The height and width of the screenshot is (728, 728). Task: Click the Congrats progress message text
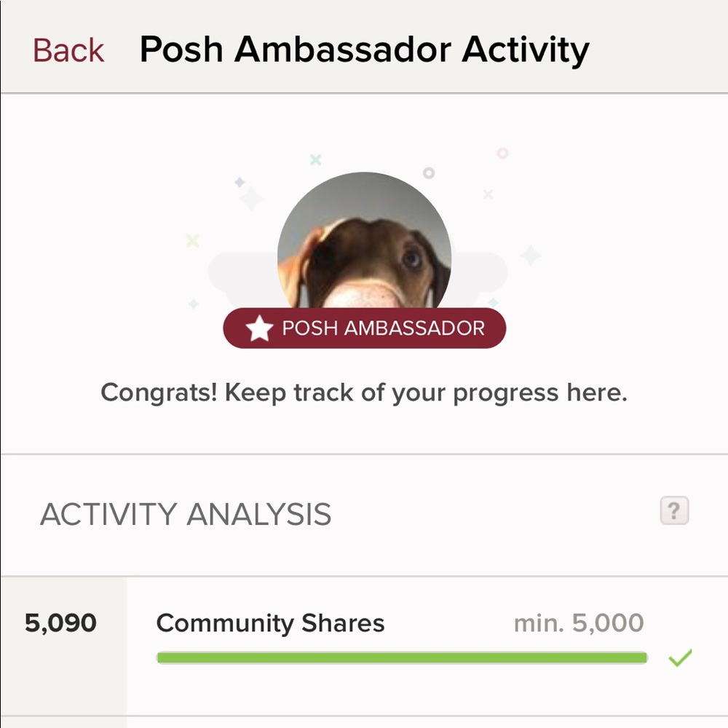(364, 392)
